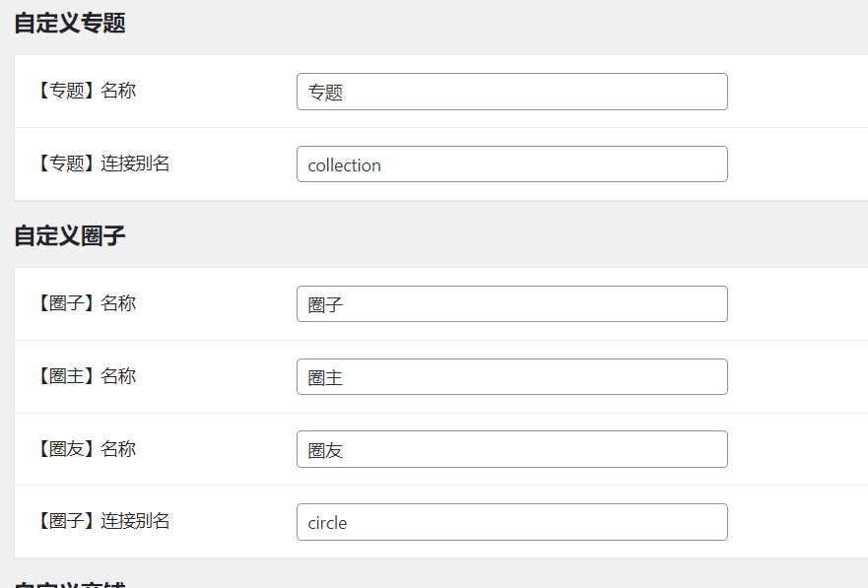Click the 【圈主】名称 label
Screen dimensions: 868x588
[x=87, y=376]
